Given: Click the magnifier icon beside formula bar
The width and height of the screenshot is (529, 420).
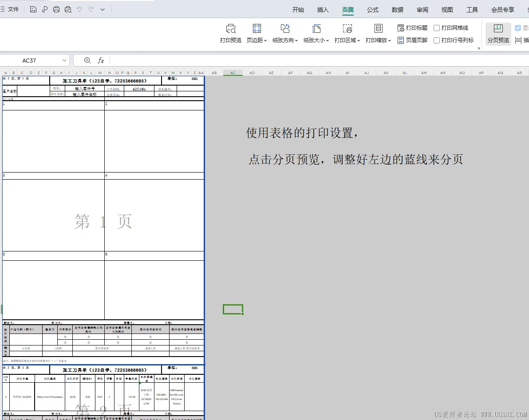Looking at the screenshot, I should 87,60.
